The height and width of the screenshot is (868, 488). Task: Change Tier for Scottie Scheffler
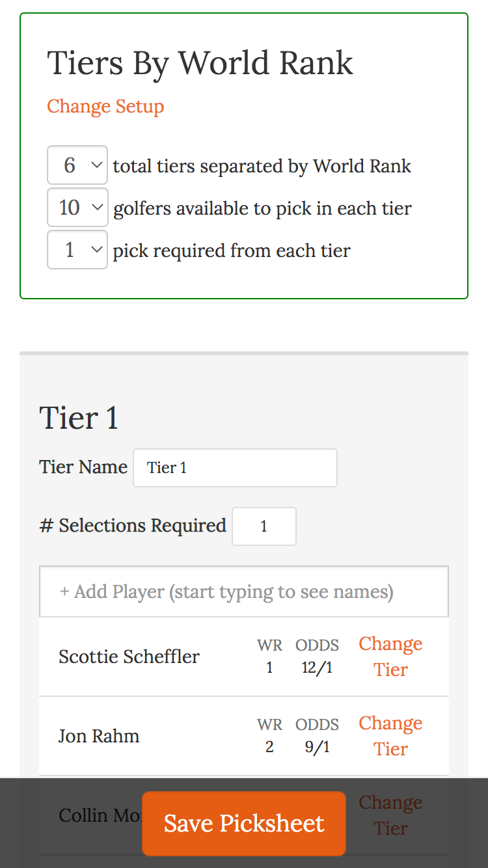[x=390, y=656]
